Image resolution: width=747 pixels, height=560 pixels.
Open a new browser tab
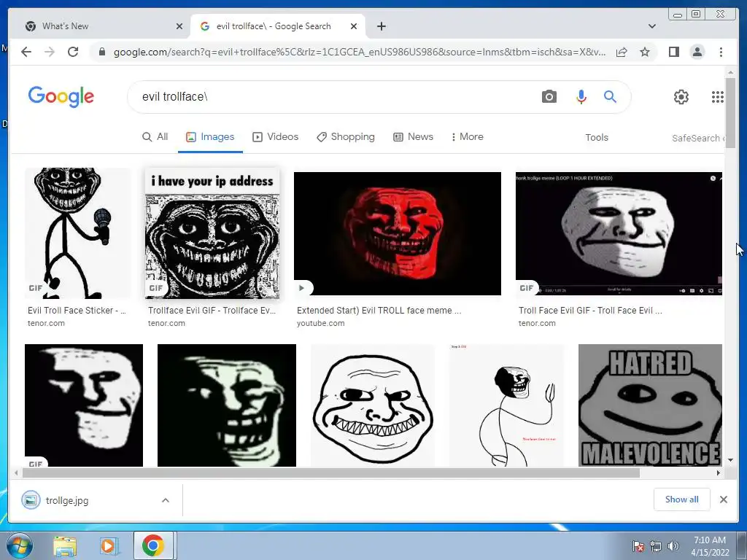point(381,26)
